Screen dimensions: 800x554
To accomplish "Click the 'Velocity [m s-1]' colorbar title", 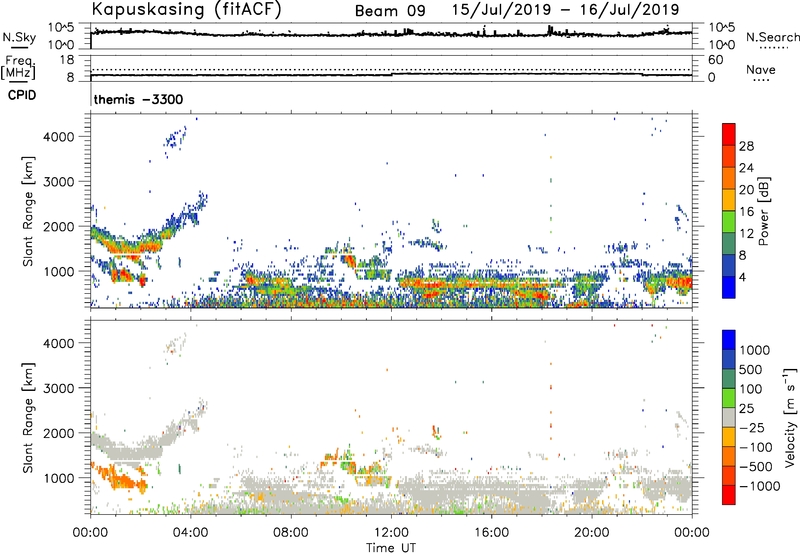I will tap(790, 417).
